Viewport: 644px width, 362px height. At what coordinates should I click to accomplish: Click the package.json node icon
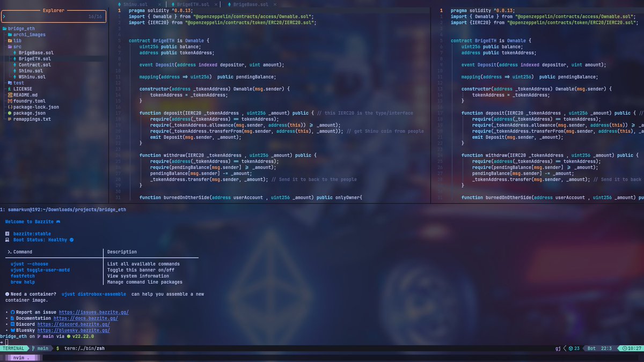click(x=10, y=113)
